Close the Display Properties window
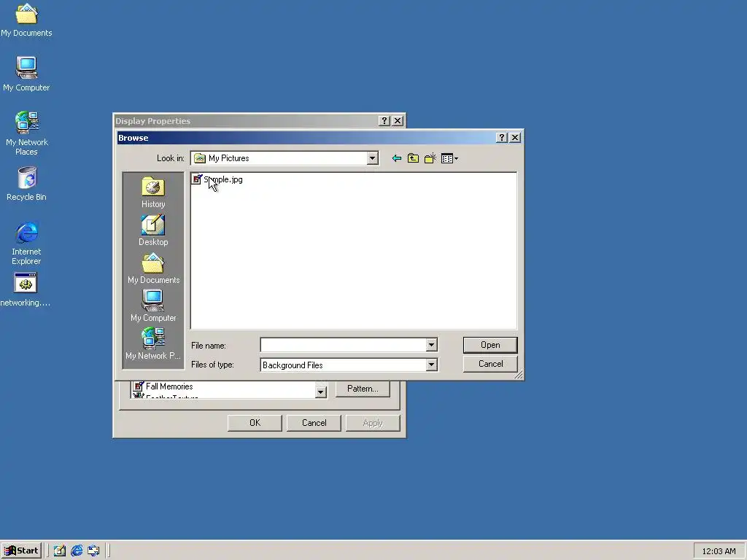The image size is (747, 560). [398, 121]
